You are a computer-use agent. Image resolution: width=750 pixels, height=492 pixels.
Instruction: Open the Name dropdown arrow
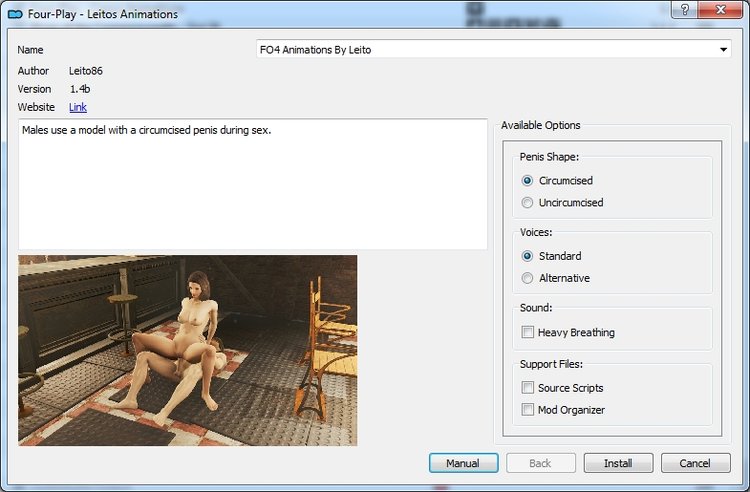click(x=723, y=49)
